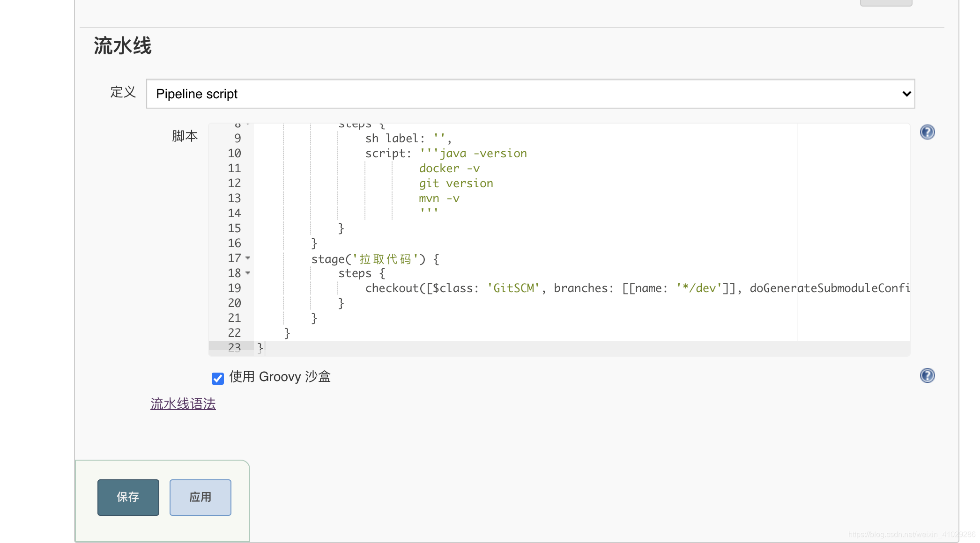Open help for the pipeline script editor
The image size is (980, 543).
point(927,132)
